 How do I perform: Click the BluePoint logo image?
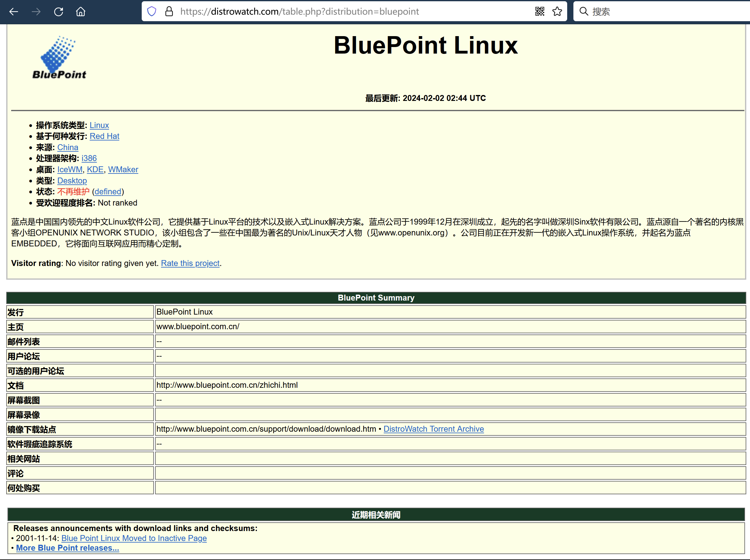pyautogui.click(x=59, y=58)
